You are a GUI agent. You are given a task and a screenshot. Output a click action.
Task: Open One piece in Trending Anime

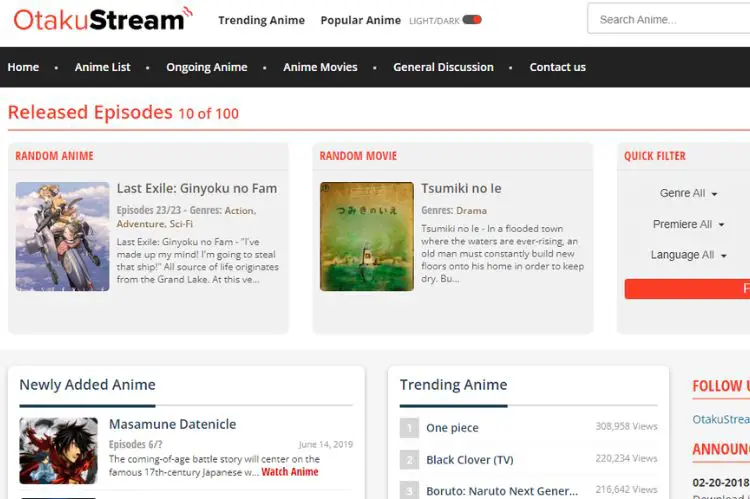coord(452,428)
